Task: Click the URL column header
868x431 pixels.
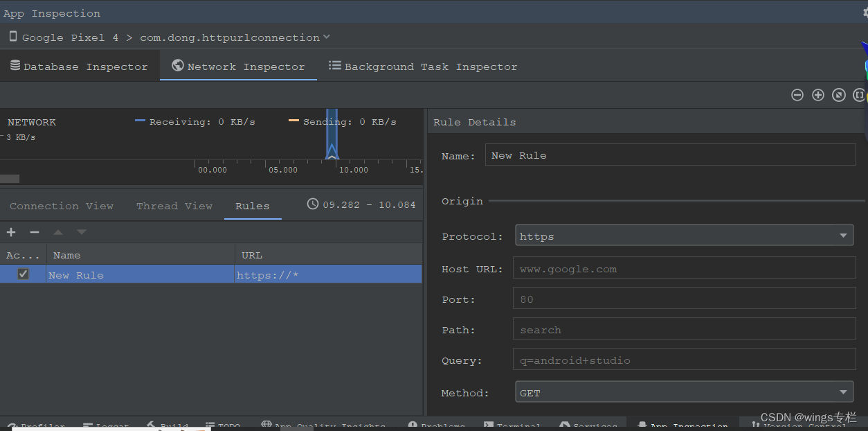Action: 329,255
